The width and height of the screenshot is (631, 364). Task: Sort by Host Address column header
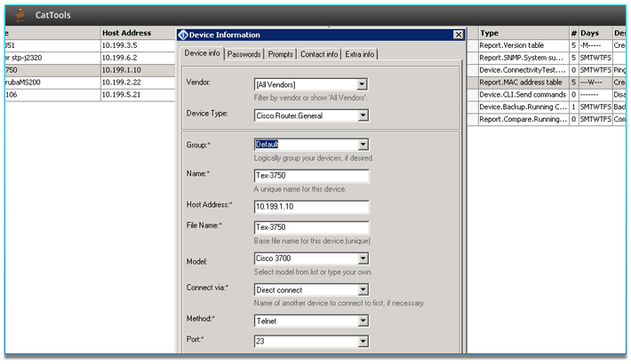pyautogui.click(x=138, y=33)
